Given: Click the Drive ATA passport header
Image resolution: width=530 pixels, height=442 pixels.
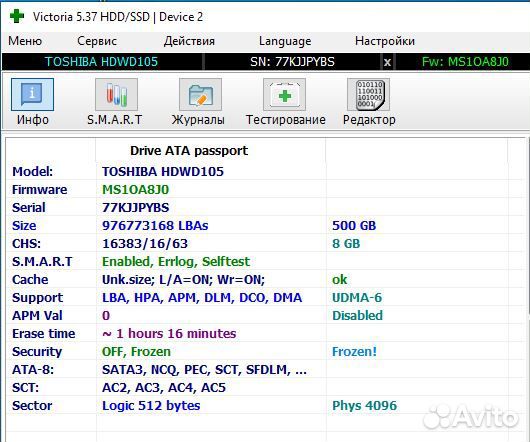Looking at the screenshot, I should click(189, 151).
